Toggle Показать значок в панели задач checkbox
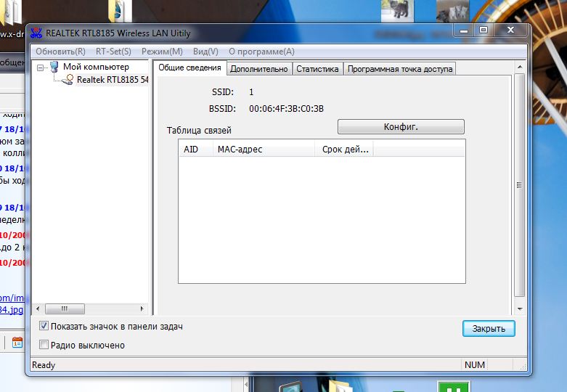The height and width of the screenshot is (392, 567). [x=44, y=326]
